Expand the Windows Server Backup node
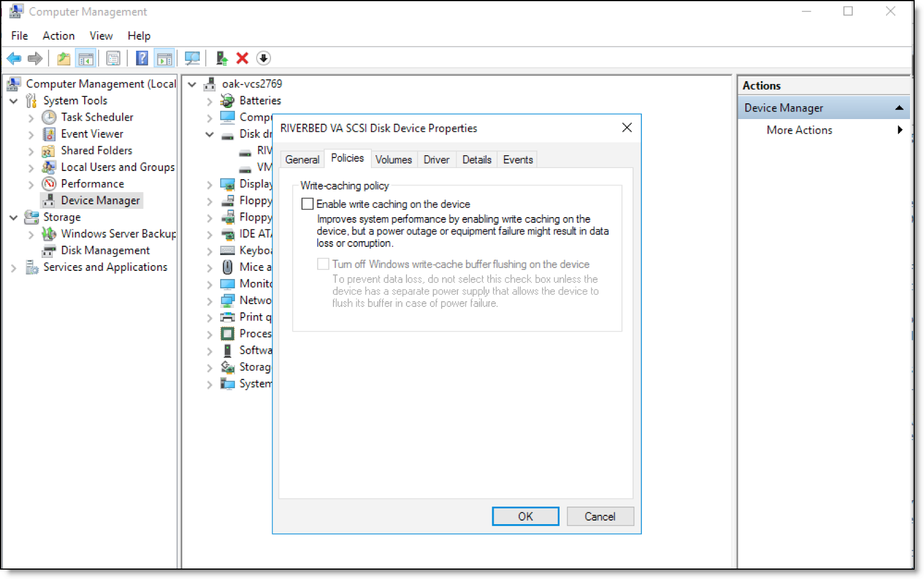The image size is (924, 579). pyautogui.click(x=31, y=234)
